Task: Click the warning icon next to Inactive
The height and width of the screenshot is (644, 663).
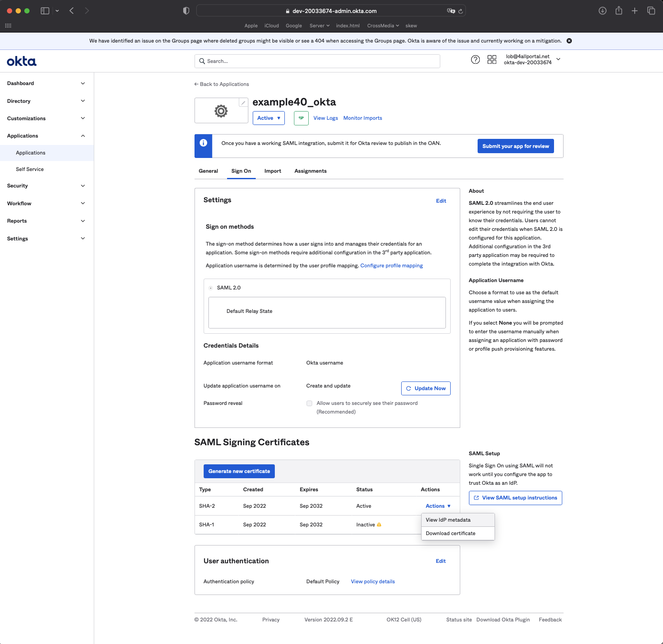Action: [379, 525]
